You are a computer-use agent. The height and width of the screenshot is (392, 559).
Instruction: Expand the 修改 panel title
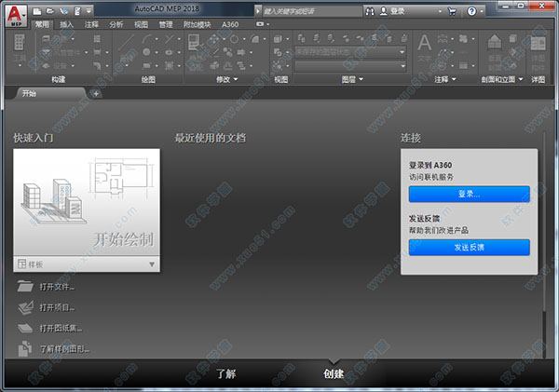226,79
